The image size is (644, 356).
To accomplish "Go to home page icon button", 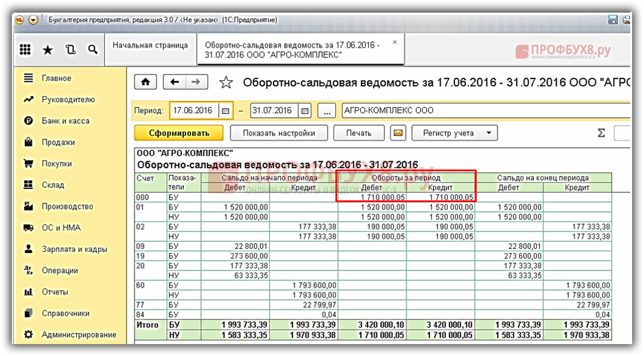I will (x=146, y=82).
